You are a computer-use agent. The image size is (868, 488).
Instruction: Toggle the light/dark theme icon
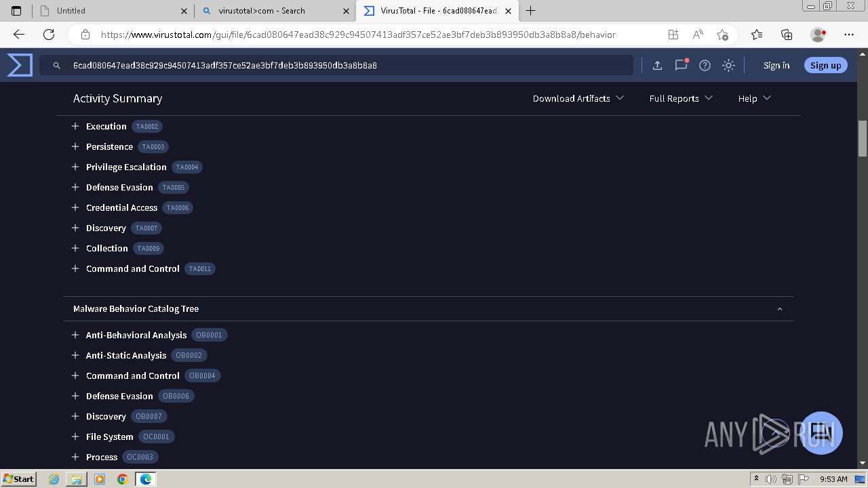point(728,65)
